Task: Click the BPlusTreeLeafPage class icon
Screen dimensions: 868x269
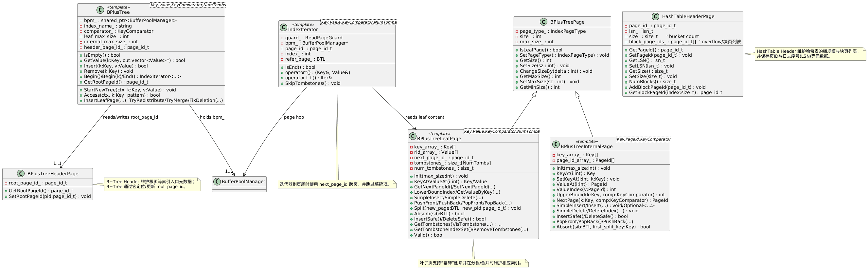Action: 413,136
